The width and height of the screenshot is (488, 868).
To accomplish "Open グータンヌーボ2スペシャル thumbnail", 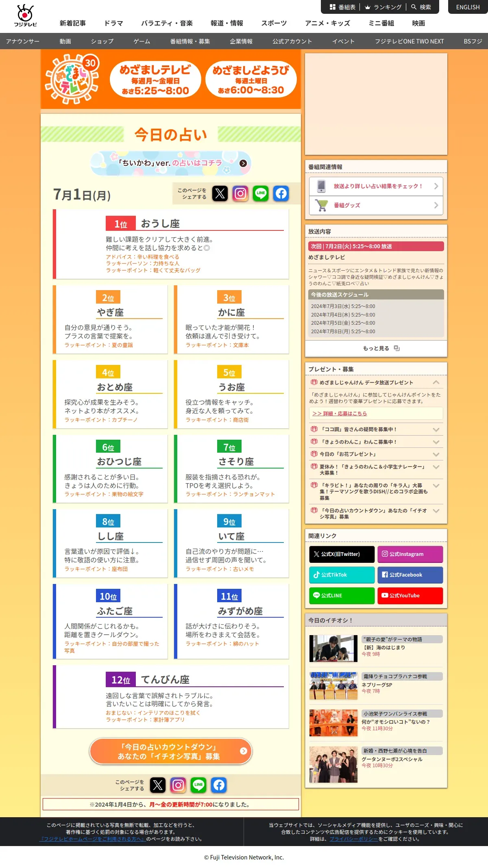I will click(x=333, y=764).
